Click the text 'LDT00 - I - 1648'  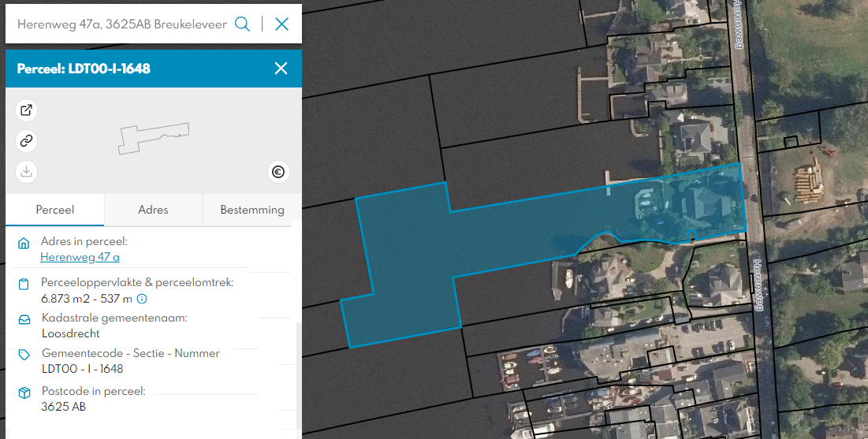[x=83, y=369]
